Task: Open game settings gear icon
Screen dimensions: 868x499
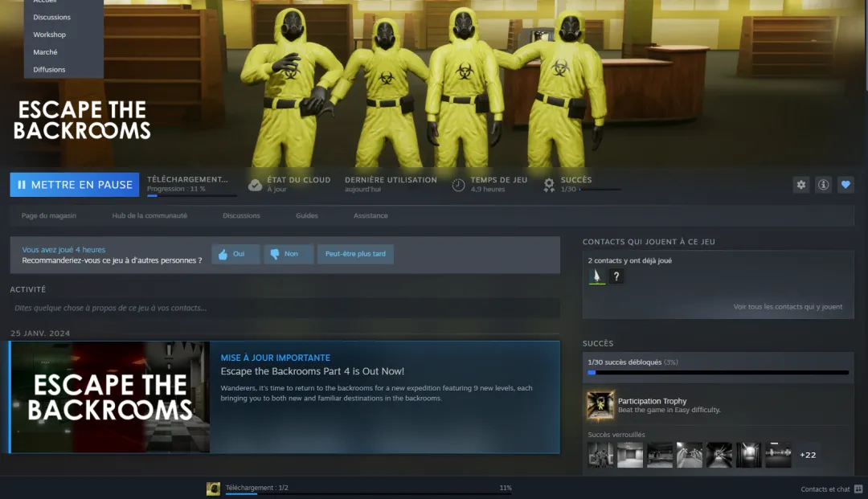Action: pos(800,185)
